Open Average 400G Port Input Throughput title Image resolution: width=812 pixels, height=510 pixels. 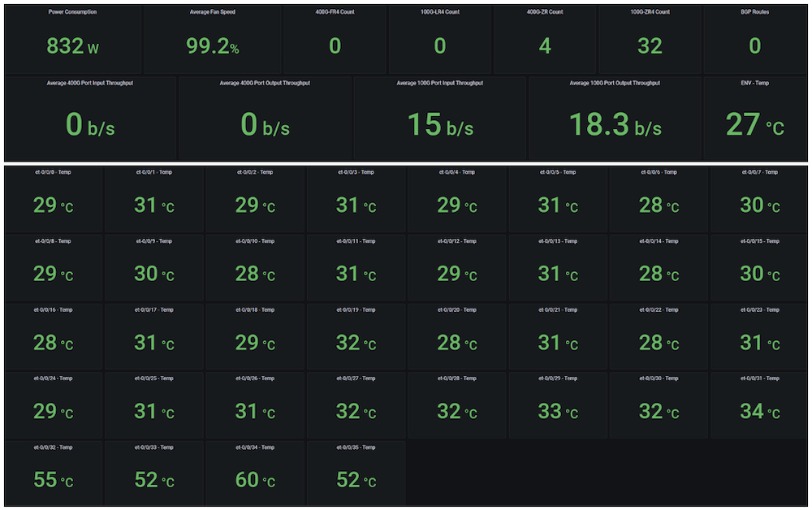[x=90, y=83]
